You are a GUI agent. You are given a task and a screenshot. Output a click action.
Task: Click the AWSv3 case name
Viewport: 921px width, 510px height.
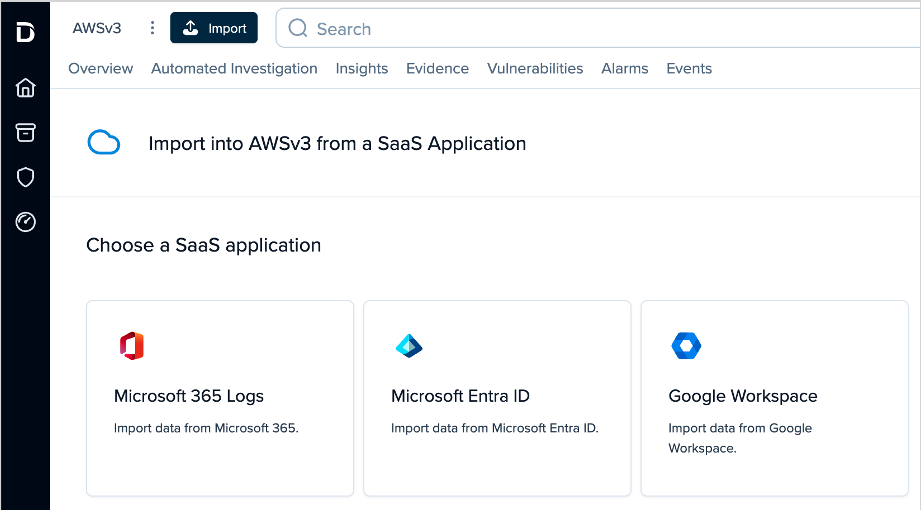(x=97, y=28)
